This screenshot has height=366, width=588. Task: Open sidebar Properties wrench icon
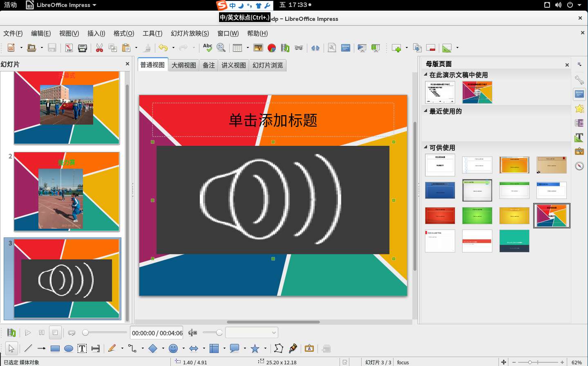(579, 80)
